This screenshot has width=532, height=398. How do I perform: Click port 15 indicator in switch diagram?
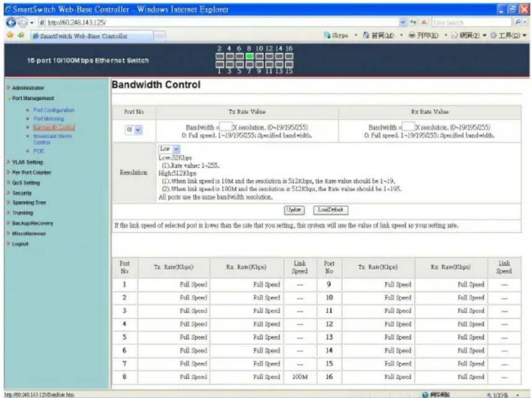[289, 64]
